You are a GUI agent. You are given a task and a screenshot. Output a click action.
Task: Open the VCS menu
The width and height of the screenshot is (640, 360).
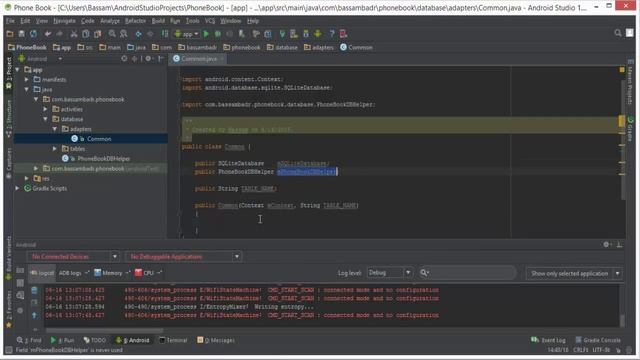pyautogui.click(x=210, y=21)
